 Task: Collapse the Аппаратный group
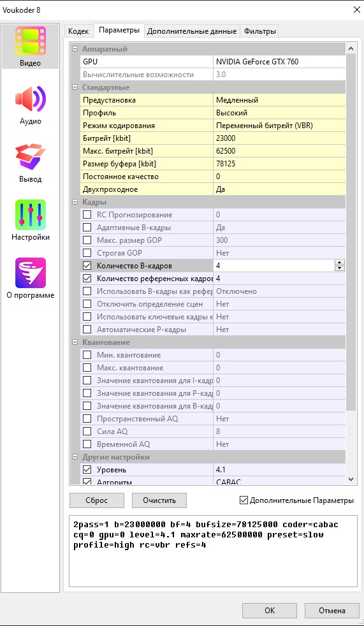(x=74, y=49)
